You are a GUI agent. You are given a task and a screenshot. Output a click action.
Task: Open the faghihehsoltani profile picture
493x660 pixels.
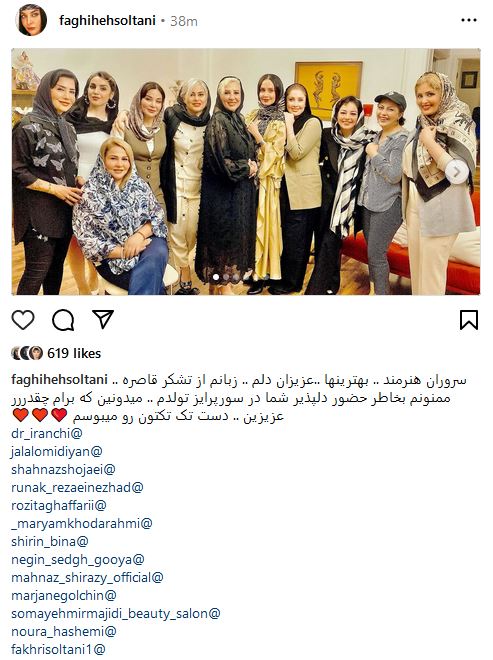tap(31, 20)
